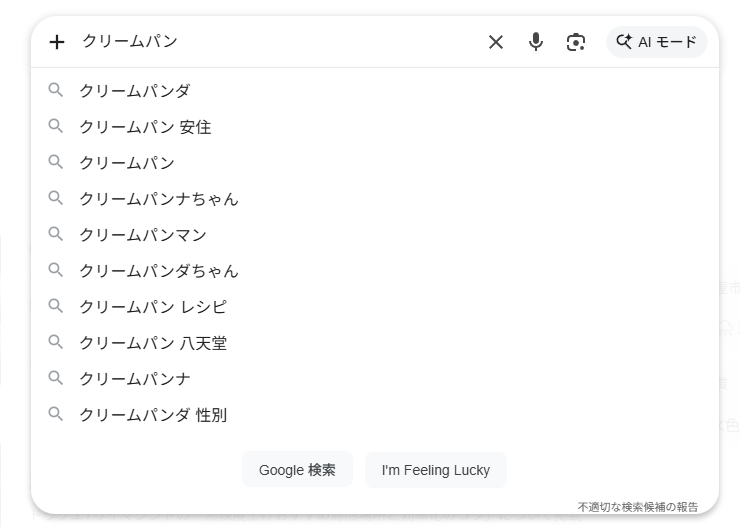Pick the クリームパンナちゃん suggestion
The width and height of the screenshot is (740, 527).
click(159, 199)
